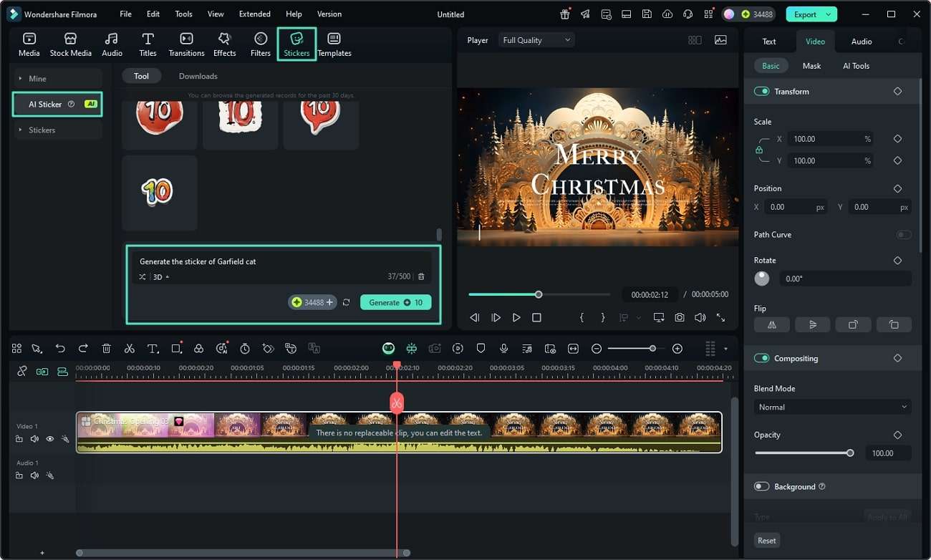Refresh the AI credits count
931x560 pixels.
[346, 303]
